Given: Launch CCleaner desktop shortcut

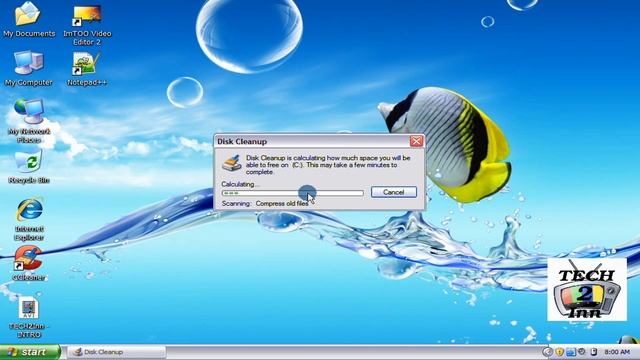Looking at the screenshot, I should pyautogui.click(x=28, y=263).
